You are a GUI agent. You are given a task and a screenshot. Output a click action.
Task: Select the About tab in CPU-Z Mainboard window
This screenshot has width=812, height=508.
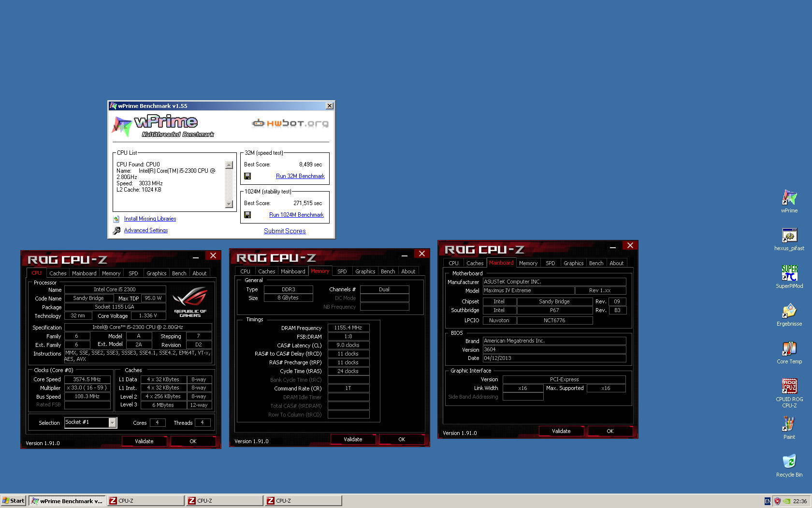coord(617,263)
